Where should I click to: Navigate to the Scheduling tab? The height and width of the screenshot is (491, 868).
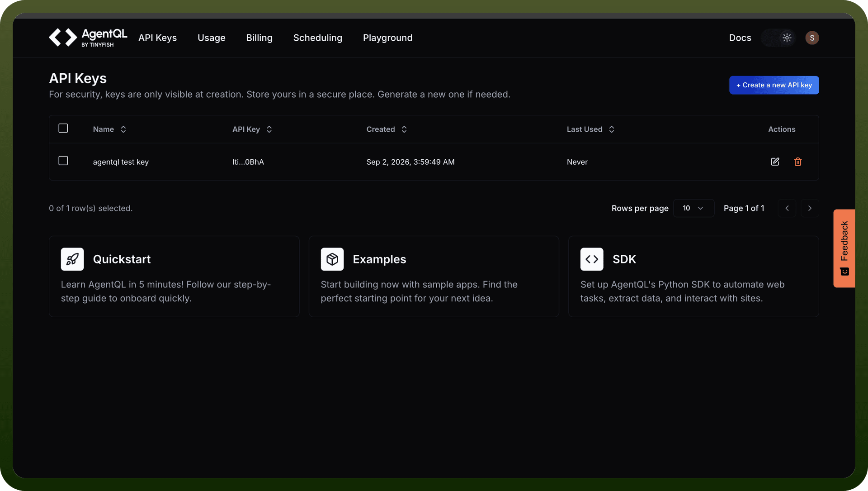coord(318,38)
